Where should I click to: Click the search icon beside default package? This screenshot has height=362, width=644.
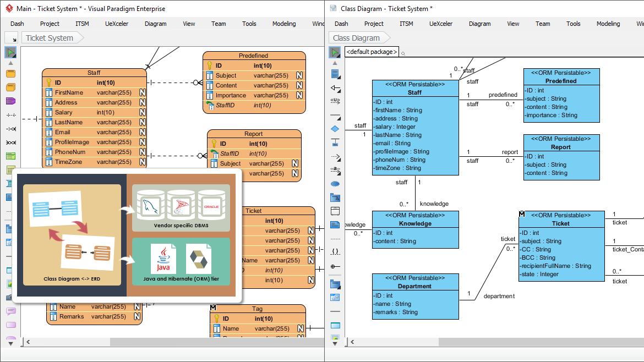click(x=403, y=53)
